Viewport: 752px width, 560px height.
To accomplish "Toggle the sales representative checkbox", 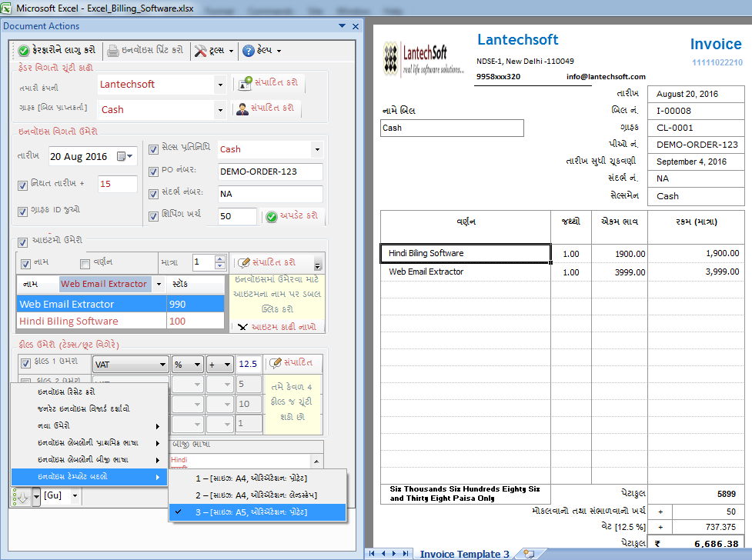I will click(x=153, y=149).
